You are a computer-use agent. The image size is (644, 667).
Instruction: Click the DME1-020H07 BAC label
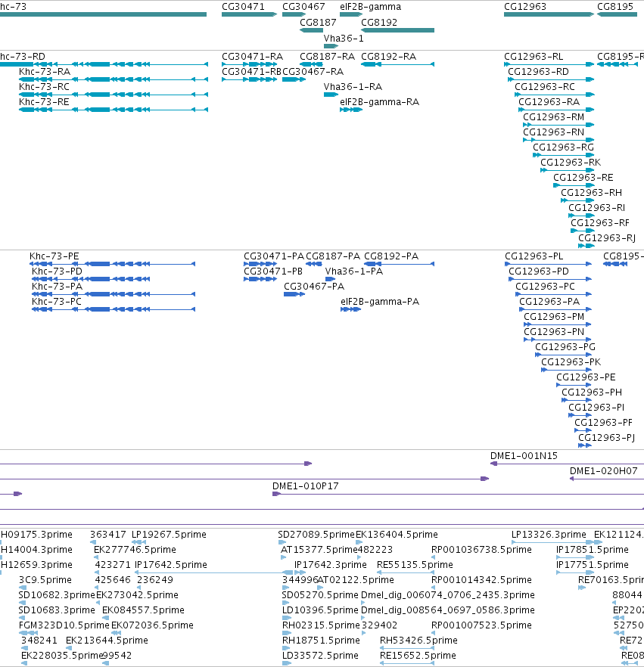(x=604, y=471)
